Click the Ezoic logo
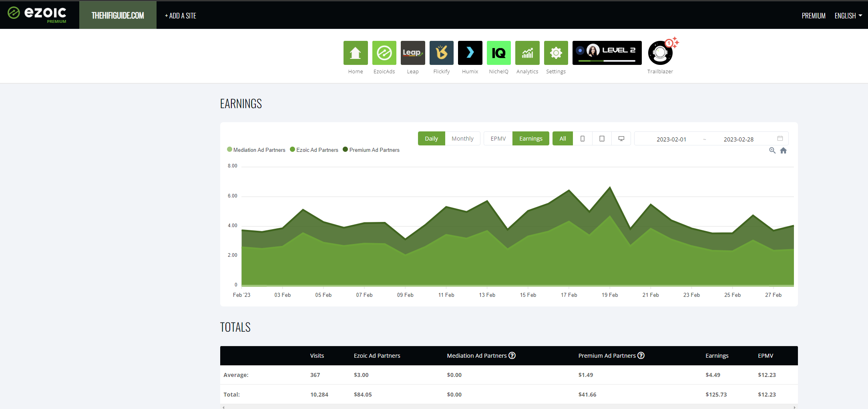868x409 pixels. pos(37,14)
